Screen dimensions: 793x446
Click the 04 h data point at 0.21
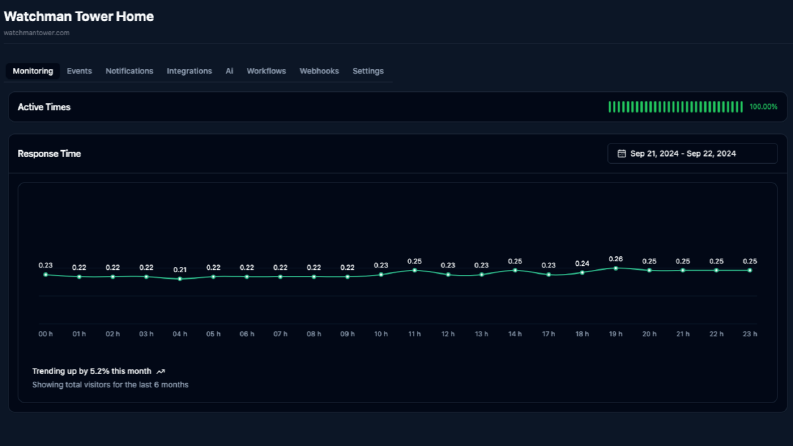click(180, 279)
